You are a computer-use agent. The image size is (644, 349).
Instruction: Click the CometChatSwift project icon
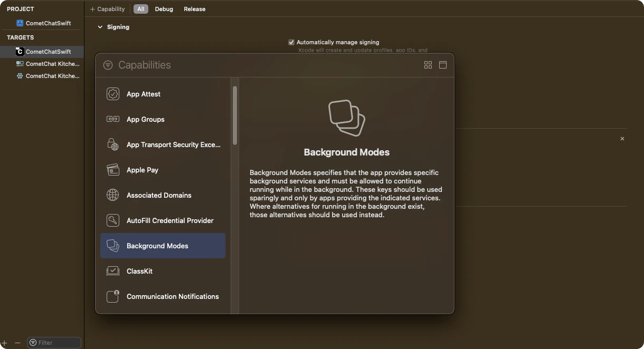(x=20, y=23)
